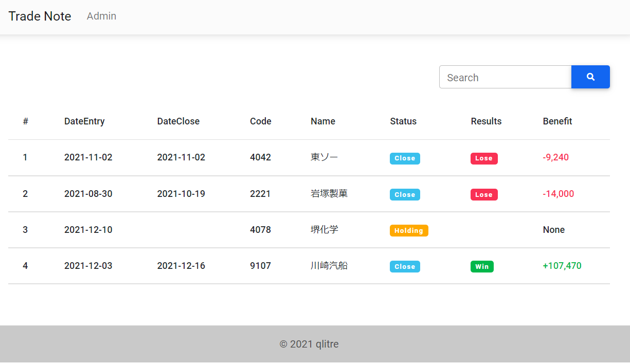Focus the Search input field
The width and height of the screenshot is (630, 364).
point(505,77)
